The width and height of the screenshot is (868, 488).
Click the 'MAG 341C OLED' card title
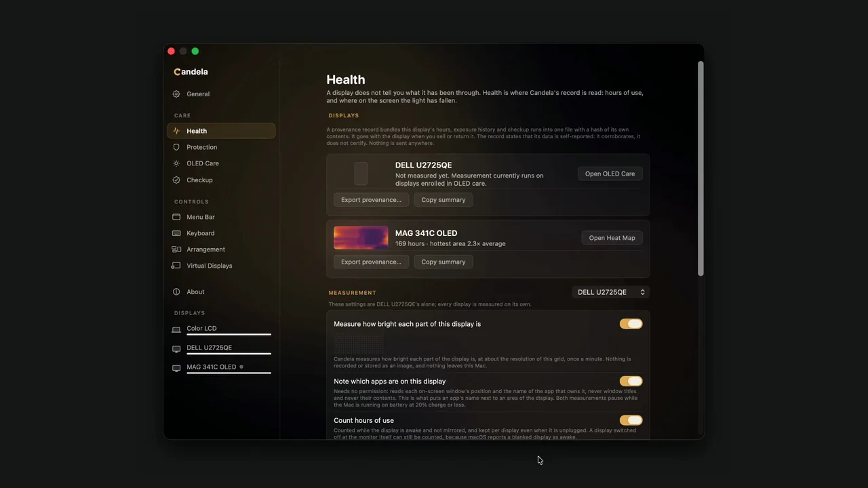pos(426,233)
